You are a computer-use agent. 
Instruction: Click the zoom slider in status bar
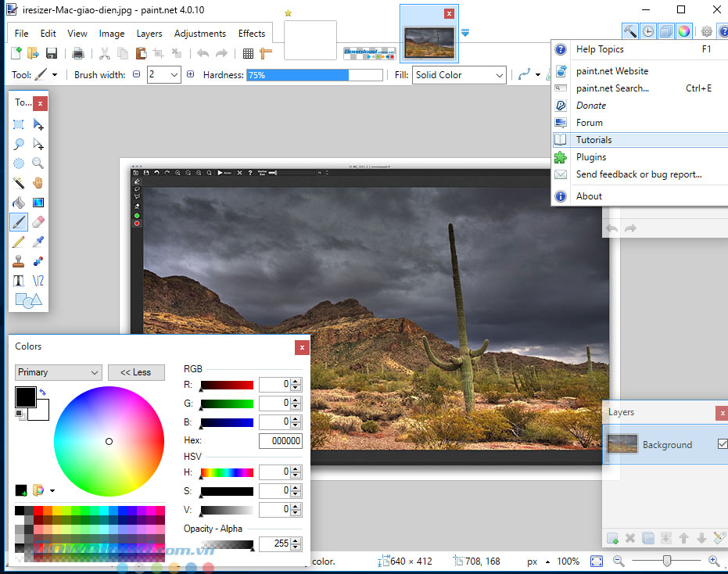click(x=666, y=561)
